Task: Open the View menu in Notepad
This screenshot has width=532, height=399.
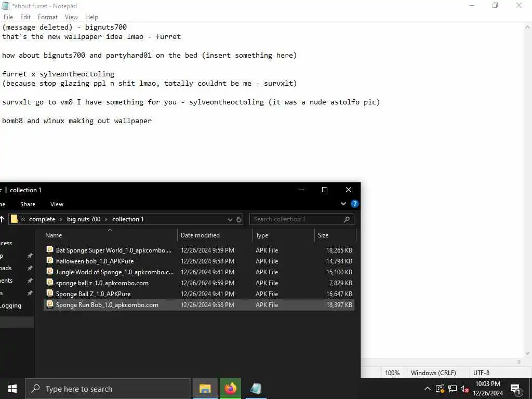Action: coord(71,17)
